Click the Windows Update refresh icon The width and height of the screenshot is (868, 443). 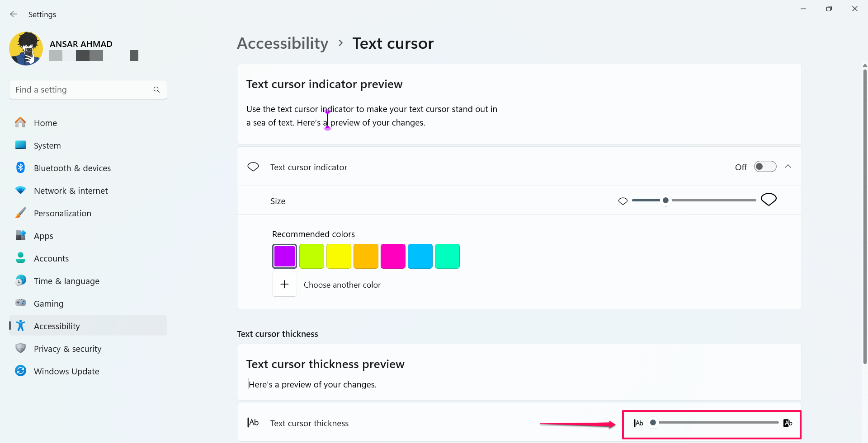coord(20,371)
